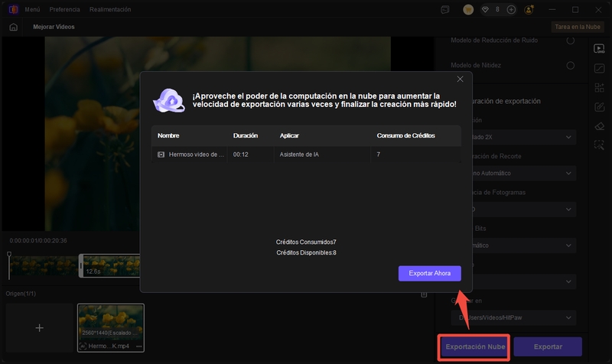Add credits with the plus circle icon
Image resolution: width=612 pixels, height=364 pixels.
coord(511,10)
